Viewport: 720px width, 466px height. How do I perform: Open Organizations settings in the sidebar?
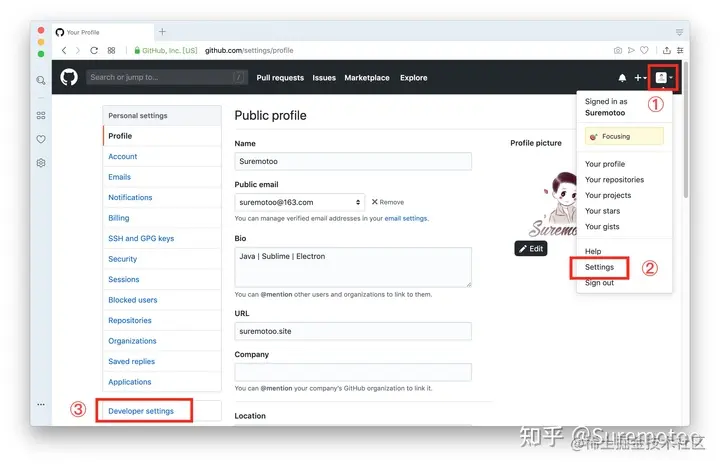pyautogui.click(x=162, y=341)
